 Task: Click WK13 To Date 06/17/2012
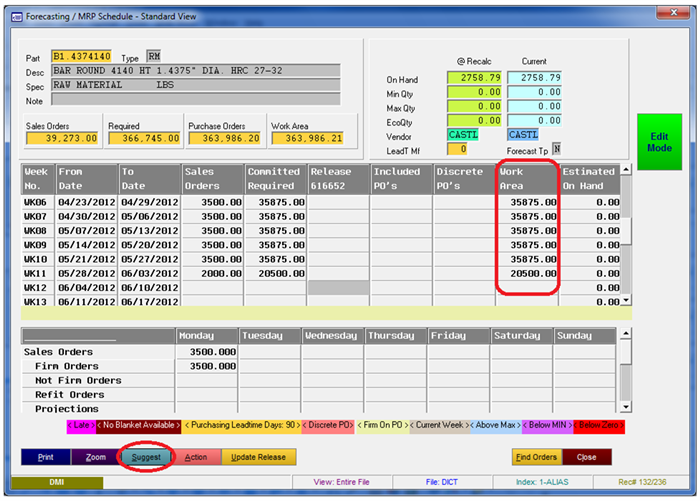150,302
